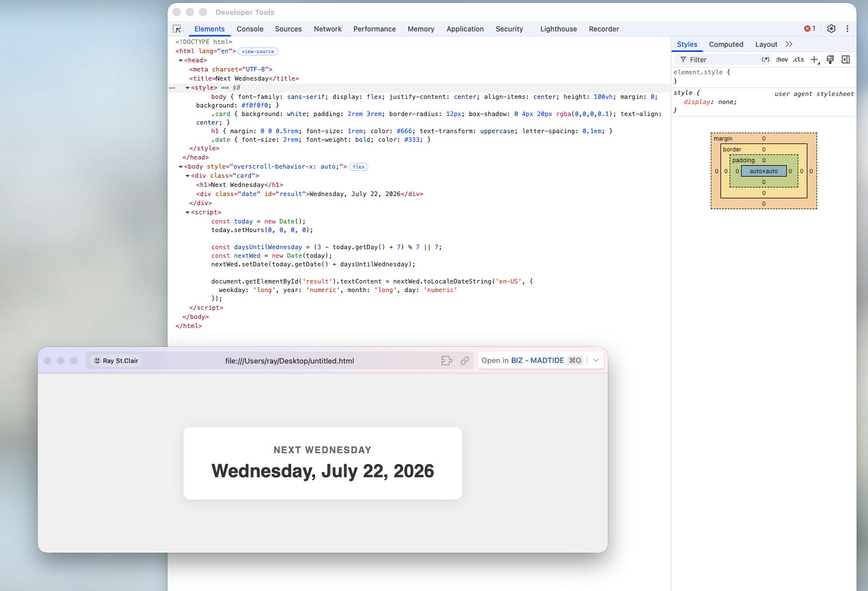
Task: Click the Styles Filter input field
Action: (x=723, y=59)
